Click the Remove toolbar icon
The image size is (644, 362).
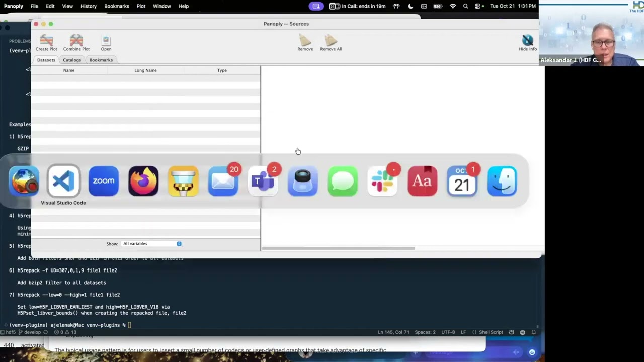click(305, 42)
